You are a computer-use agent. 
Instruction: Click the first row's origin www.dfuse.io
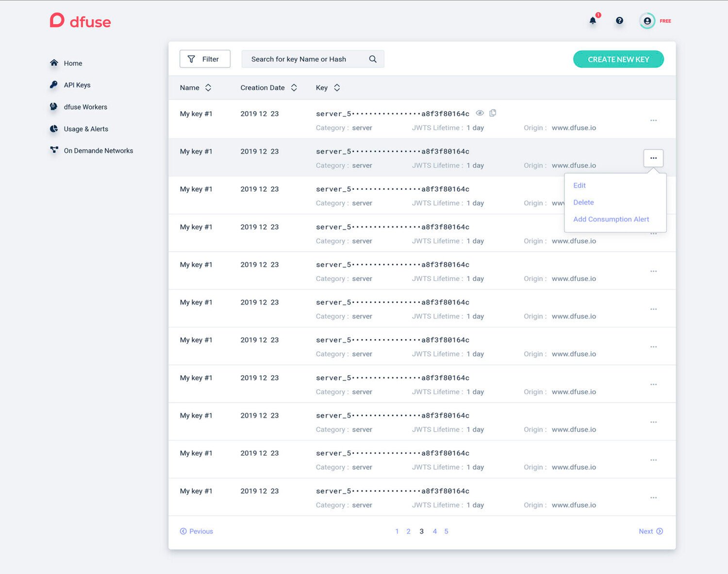coord(574,128)
